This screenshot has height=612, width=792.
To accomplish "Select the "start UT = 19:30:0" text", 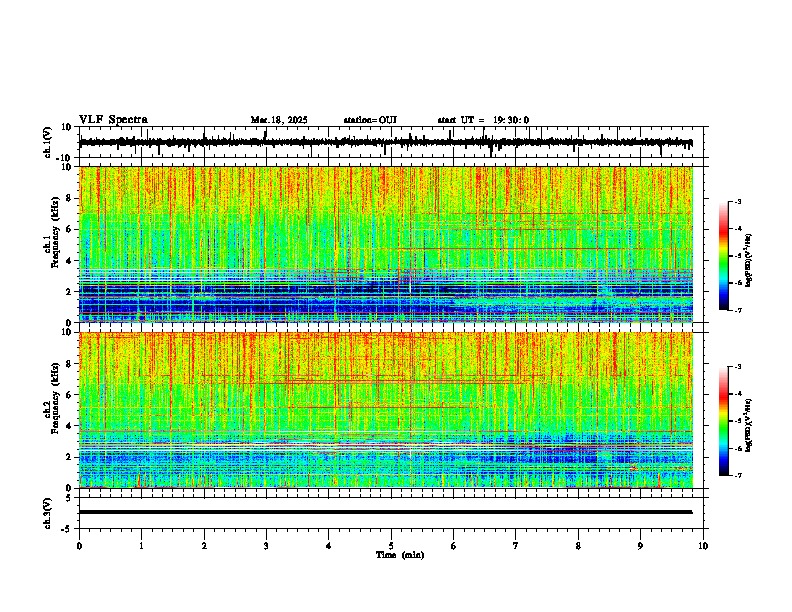I will tap(483, 120).
